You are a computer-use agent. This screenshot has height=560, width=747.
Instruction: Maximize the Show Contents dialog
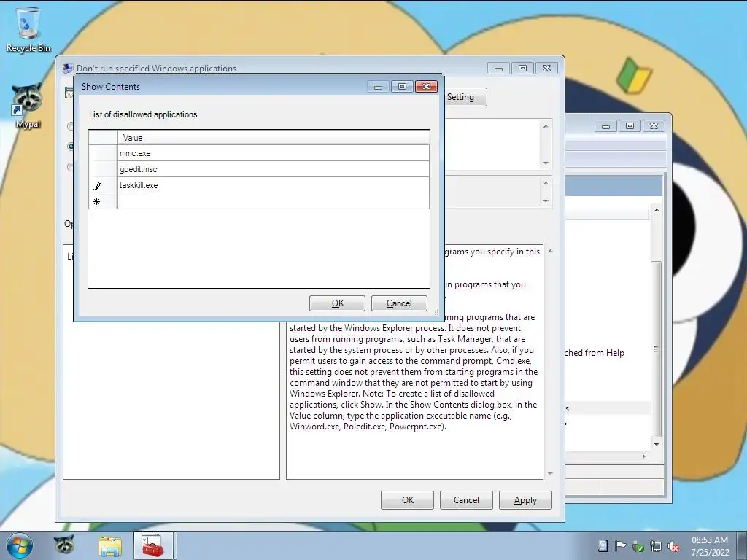click(x=402, y=86)
